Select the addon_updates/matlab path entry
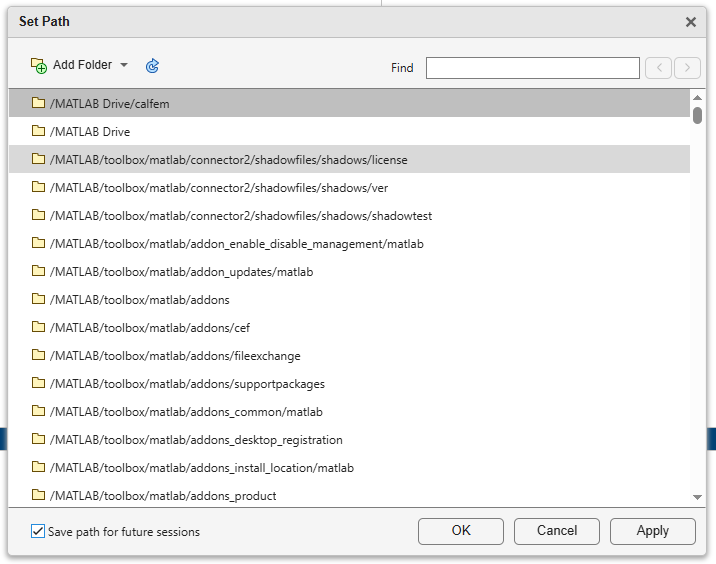 click(x=349, y=271)
